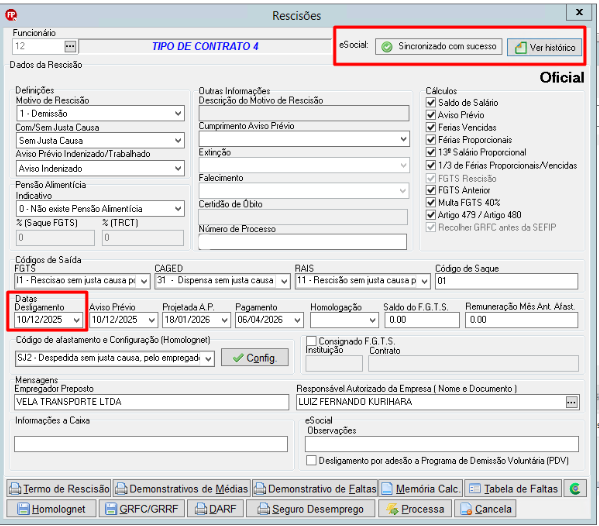Print the Termo de Rescisão
The height and width of the screenshot is (526, 599).
coord(59,488)
